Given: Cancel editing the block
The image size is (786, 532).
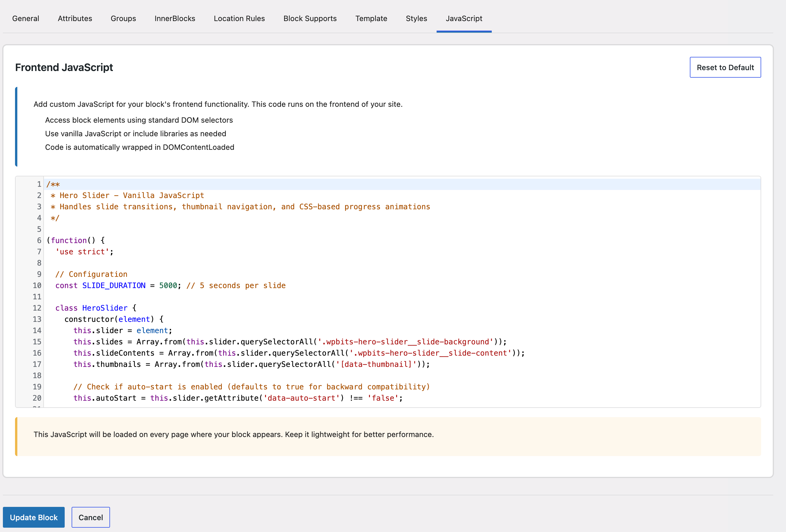Looking at the screenshot, I should [x=91, y=517].
